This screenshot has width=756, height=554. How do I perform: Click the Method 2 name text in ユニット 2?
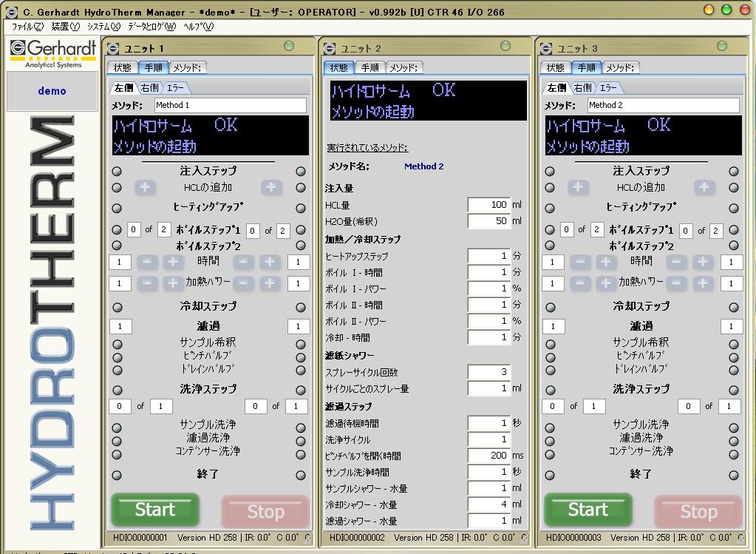tap(423, 166)
